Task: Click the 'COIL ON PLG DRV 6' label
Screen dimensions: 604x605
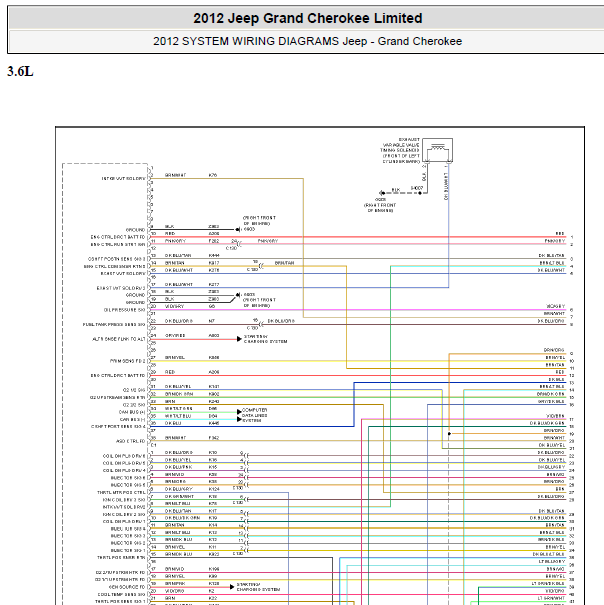Action: tap(124, 456)
